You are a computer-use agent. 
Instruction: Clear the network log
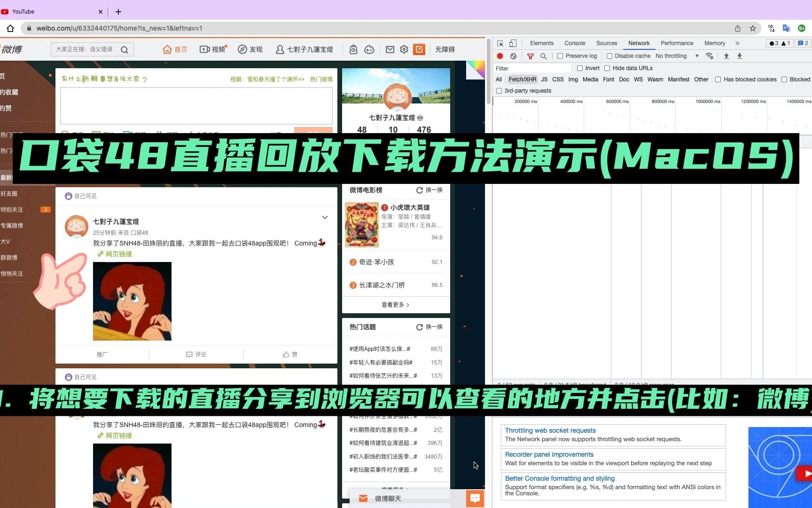(x=513, y=56)
